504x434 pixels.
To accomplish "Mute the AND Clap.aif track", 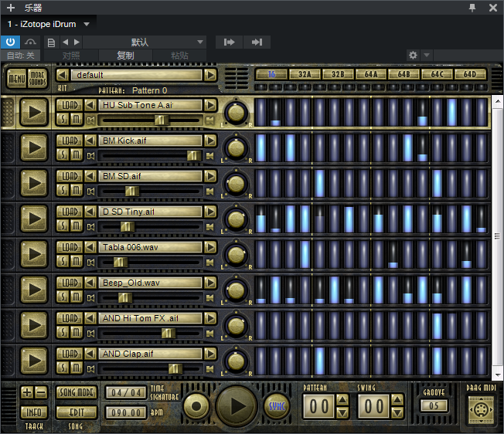I will click(x=77, y=368).
